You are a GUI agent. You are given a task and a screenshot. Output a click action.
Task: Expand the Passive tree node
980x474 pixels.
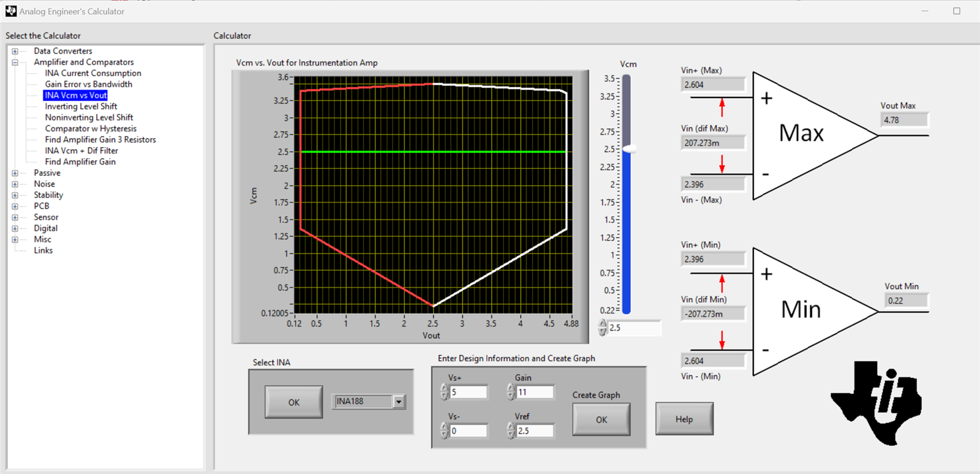(15, 173)
